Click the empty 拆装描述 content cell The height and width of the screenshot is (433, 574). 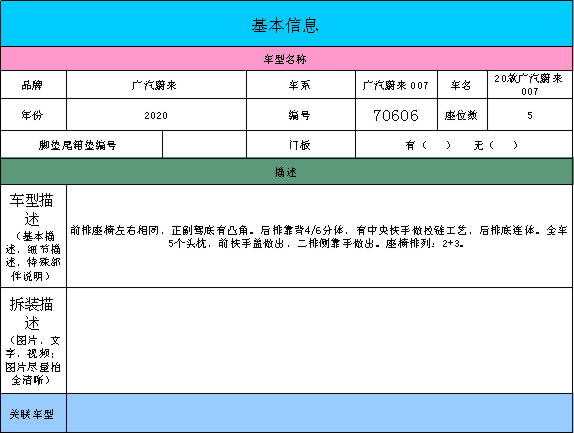(319, 340)
